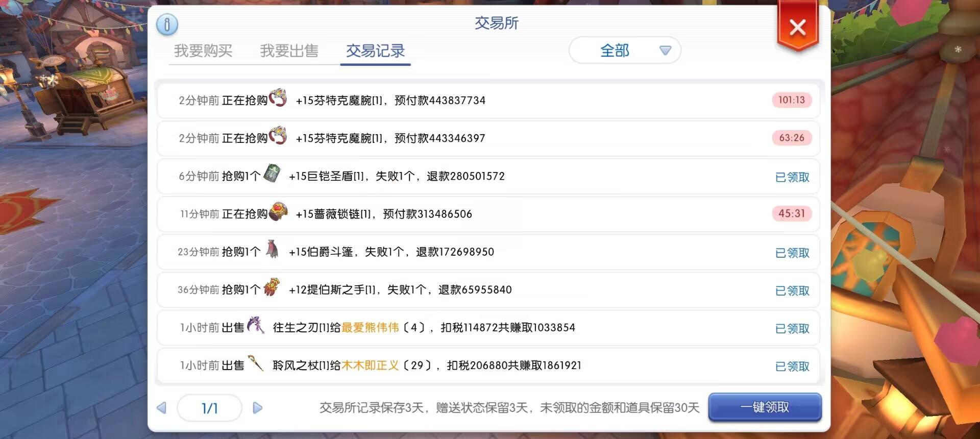This screenshot has height=439, width=980.
Task: Open buyer name 最爱熊伟伟 link
Action: (371, 328)
